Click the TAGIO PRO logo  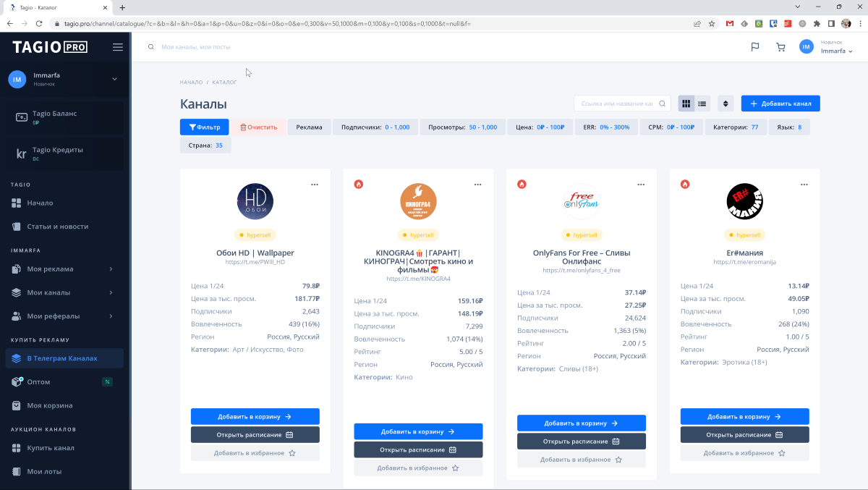50,47
